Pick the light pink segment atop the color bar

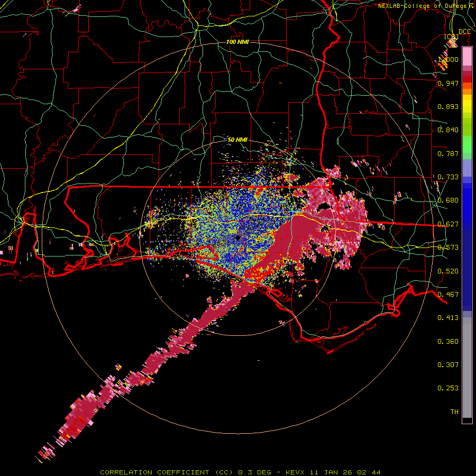(467, 57)
